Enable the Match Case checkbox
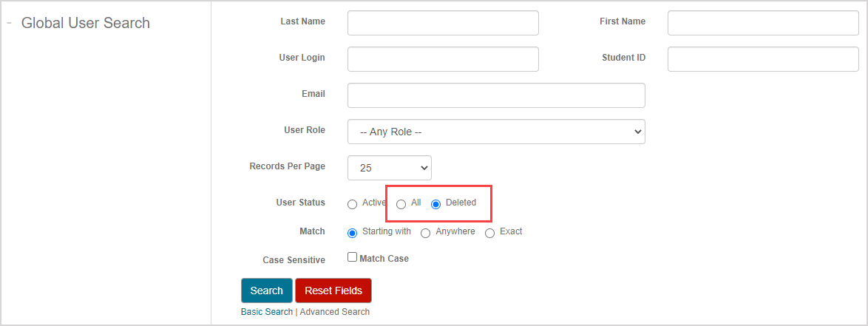 click(x=353, y=258)
